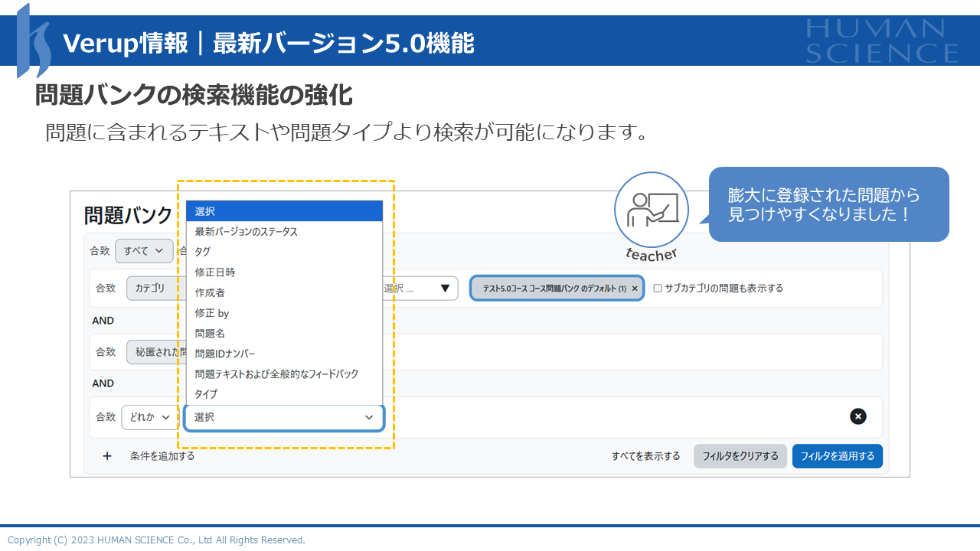Remove the third filter condition with X icon
The width and height of the screenshot is (980, 551).
[858, 416]
